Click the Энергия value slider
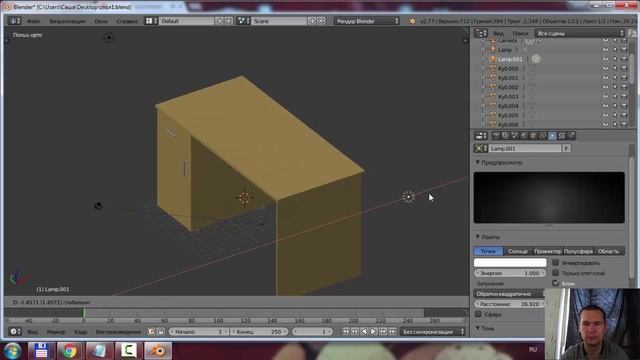640x360 pixels. [x=510, y=273]
